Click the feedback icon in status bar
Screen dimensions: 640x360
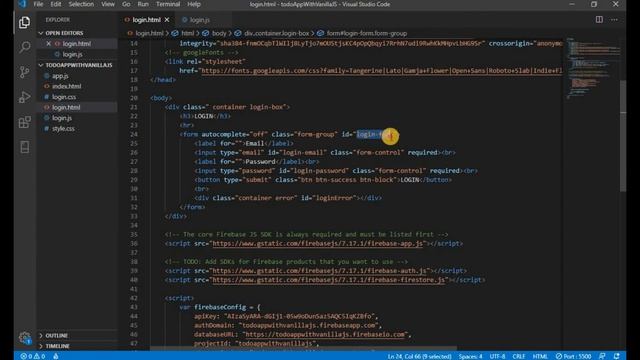coord(602,356)
